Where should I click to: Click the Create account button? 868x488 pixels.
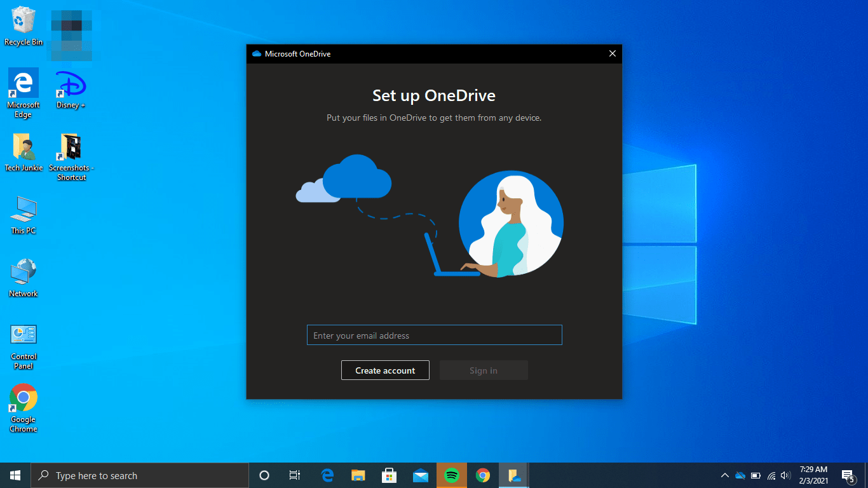tap(385, 370)
